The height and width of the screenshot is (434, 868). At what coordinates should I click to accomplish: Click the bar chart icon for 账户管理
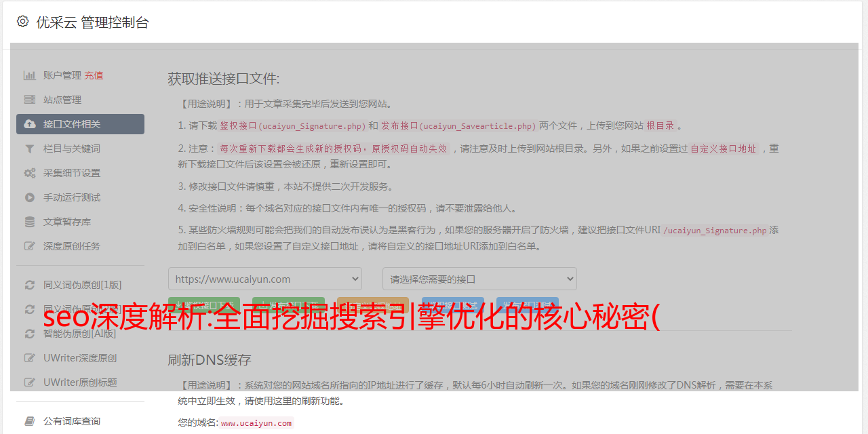30,75
